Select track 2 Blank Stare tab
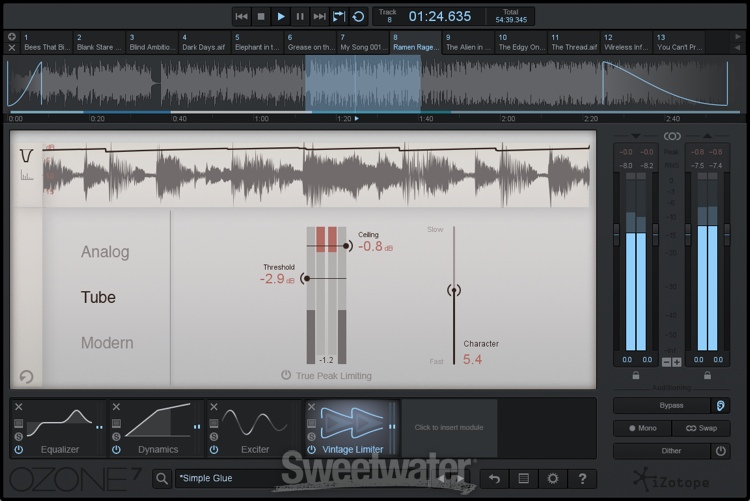 [x=99, y=43]
